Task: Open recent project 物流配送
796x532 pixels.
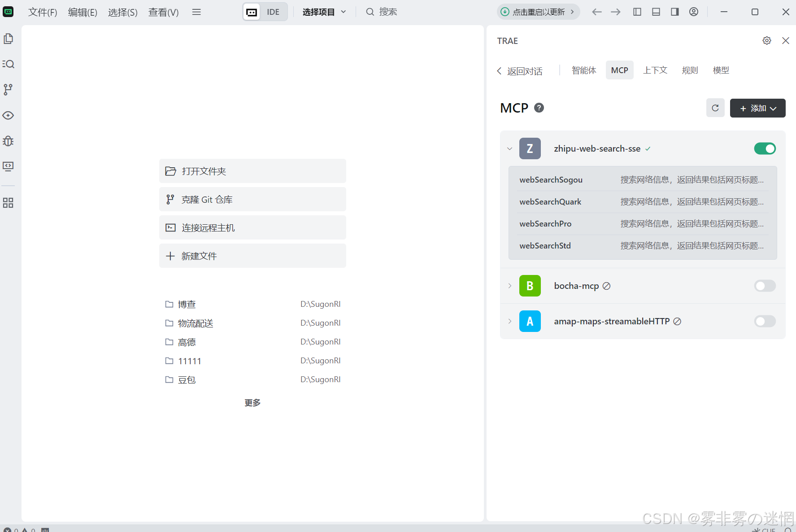Action: (x=252, y=323)
